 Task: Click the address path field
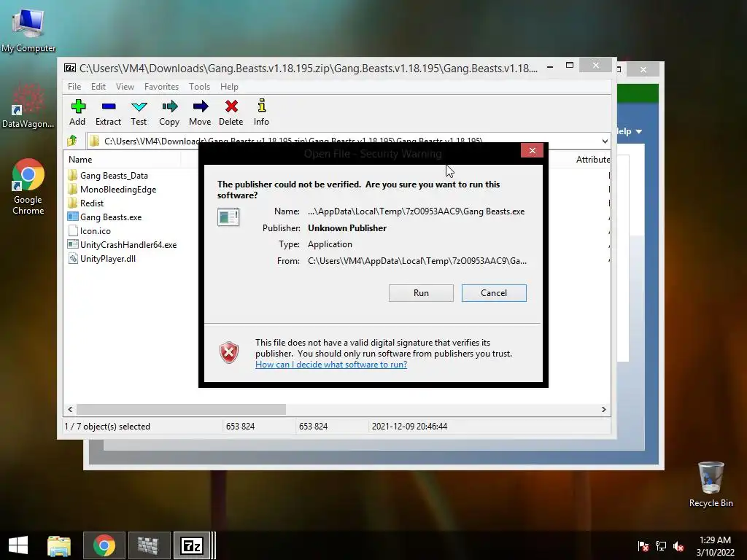pos(343,141)
